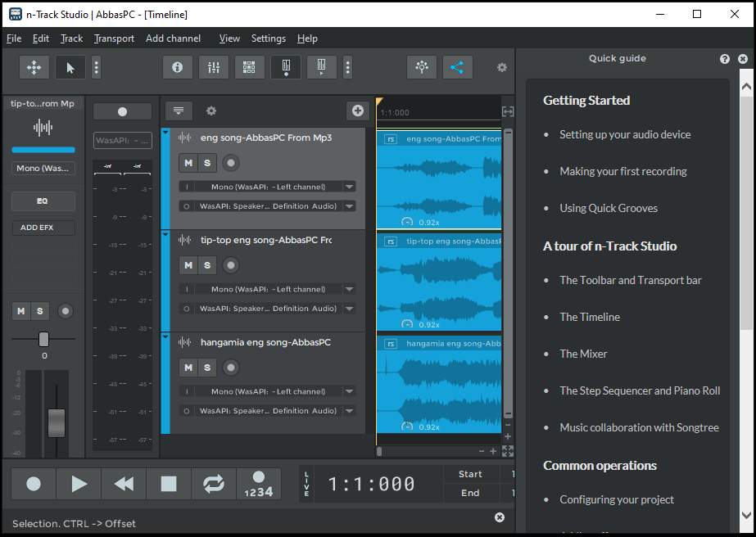
Task: Add a new track with the plus button
Action: pyautogui.click(x=358, y=111)
